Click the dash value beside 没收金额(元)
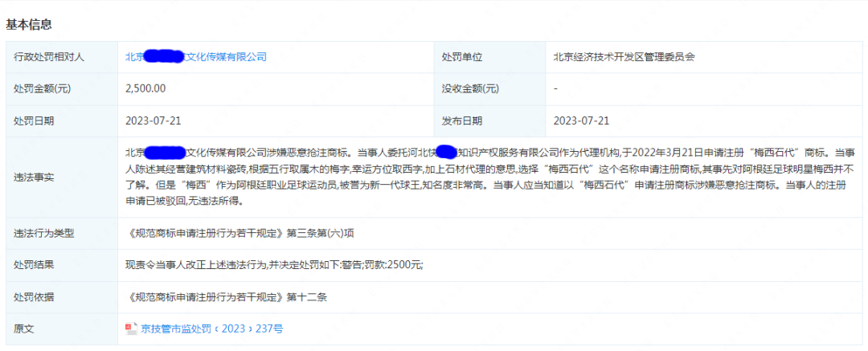Screen dimensions: 868x351 tap(555, 88)
